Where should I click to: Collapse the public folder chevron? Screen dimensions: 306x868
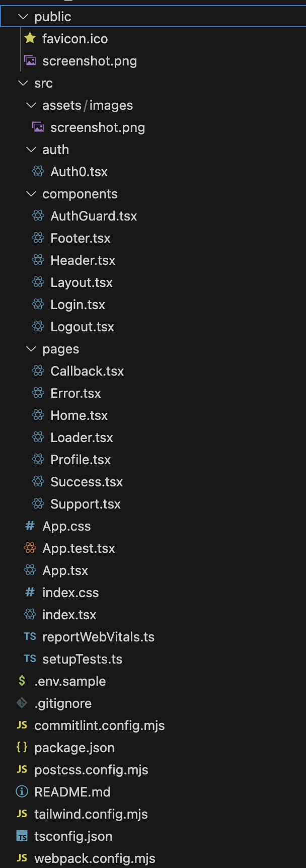[23, 17]
